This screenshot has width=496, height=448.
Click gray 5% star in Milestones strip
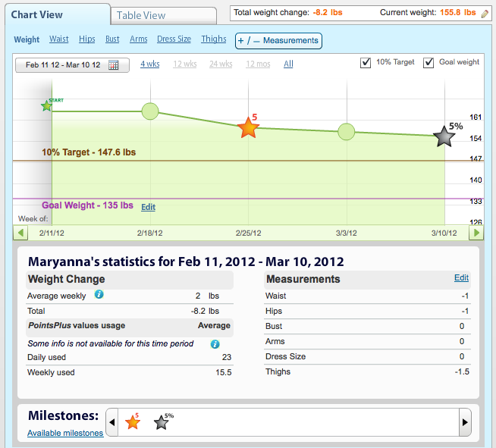coord(162,422)
